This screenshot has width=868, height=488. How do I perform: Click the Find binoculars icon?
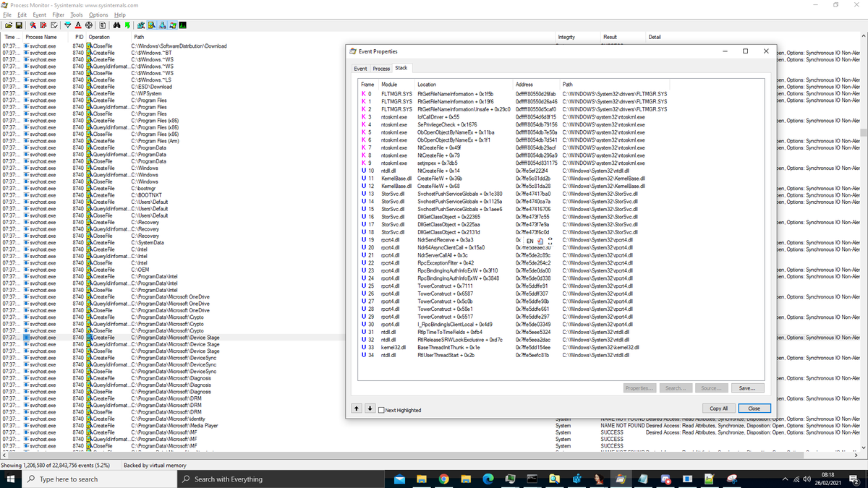pyautogui.click(x=116, y=25)
